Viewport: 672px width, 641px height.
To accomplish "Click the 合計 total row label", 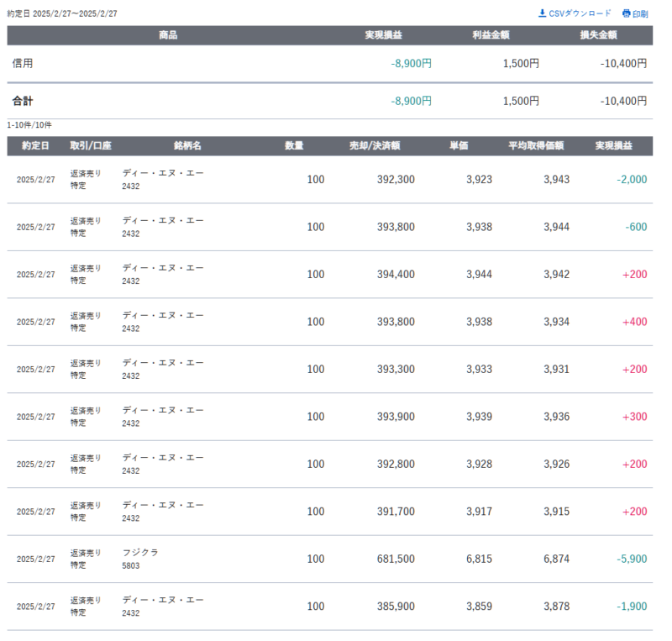I will [x=23, y=101].
